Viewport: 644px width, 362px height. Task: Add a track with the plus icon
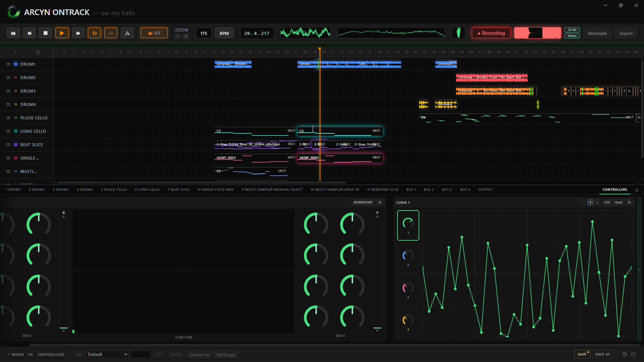click(x=15, y=52)
